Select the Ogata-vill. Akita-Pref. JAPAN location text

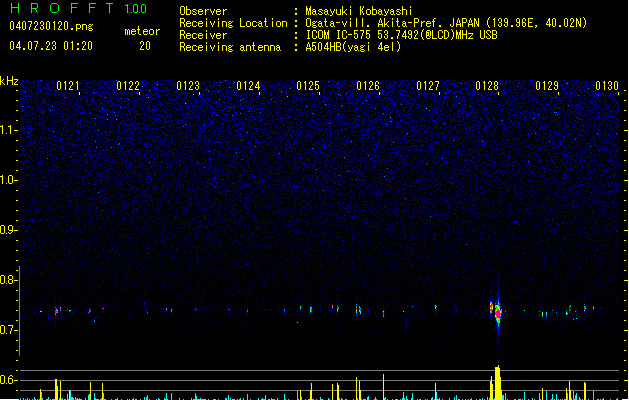click(446, 23)
